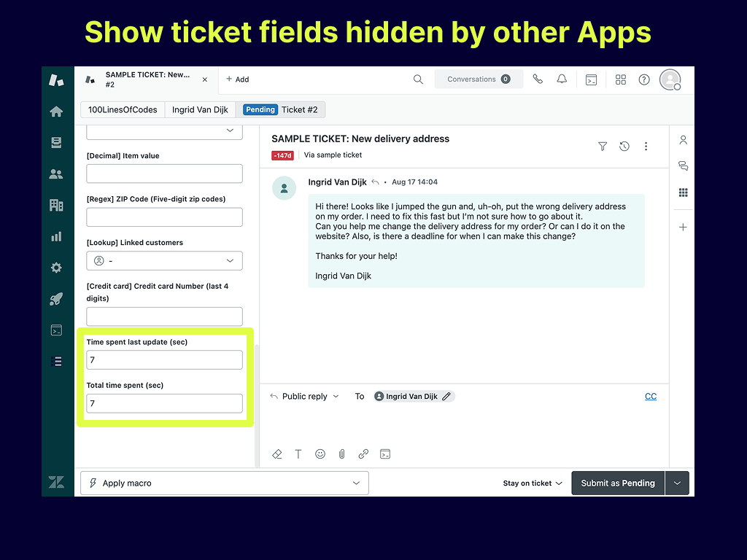The image size is (747, 560).
Task: Open the Views icon in sidebar
Action: (56, 143)
